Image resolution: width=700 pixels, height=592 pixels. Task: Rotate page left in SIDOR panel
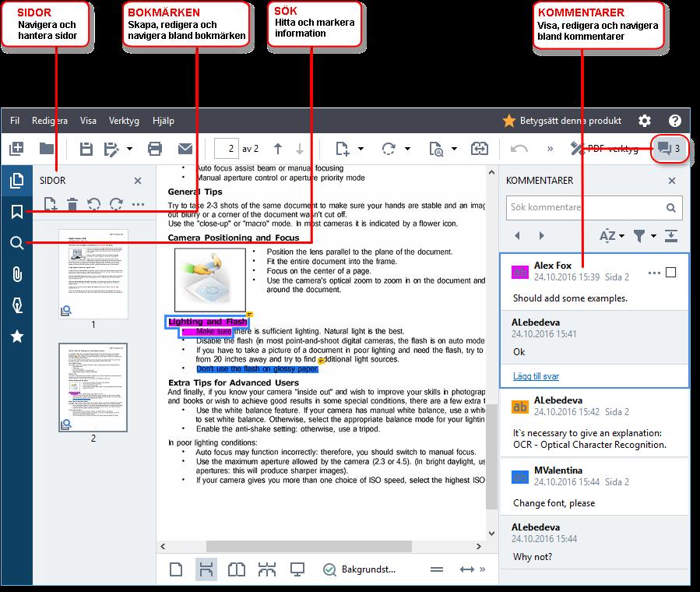(x=93, y=205)
